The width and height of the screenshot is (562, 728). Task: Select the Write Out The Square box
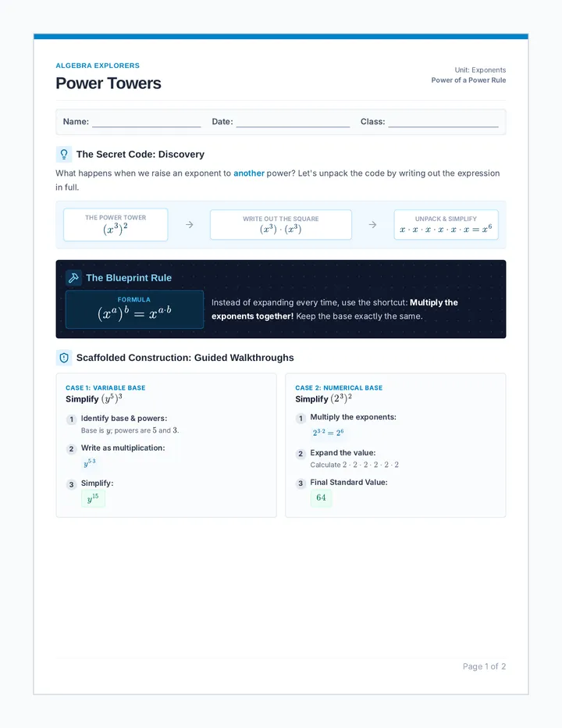(281, 225)
